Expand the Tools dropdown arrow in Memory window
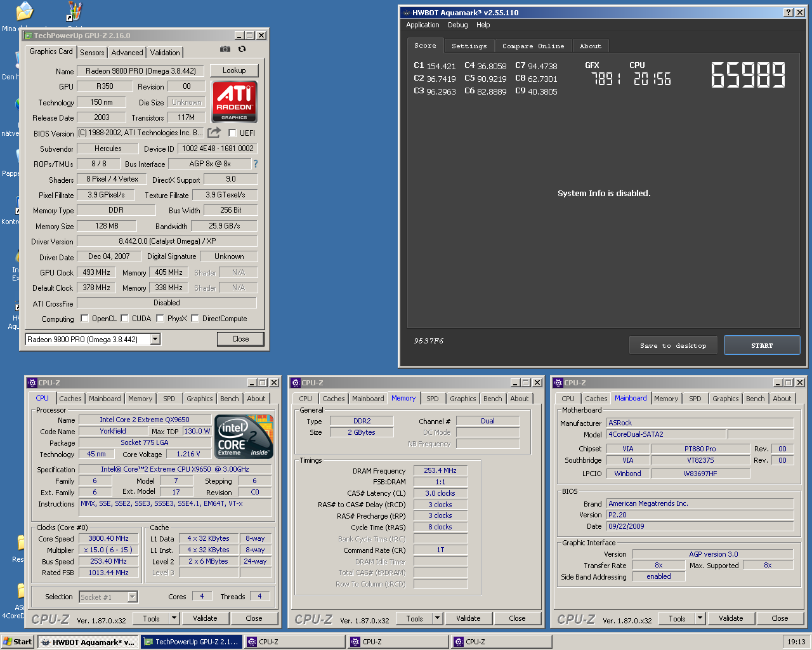Viewport: 812px width, 650px height. (437, 618)
